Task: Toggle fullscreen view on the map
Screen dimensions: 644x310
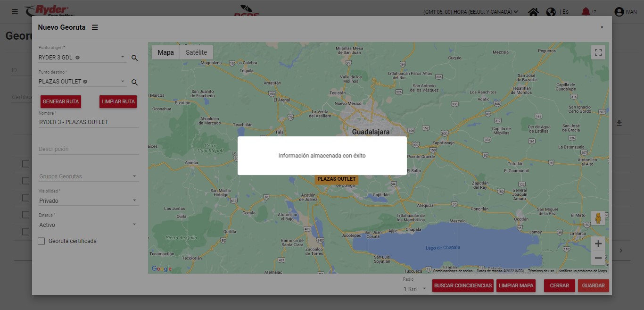Action: pyautogui.click(x=598, y=52)
